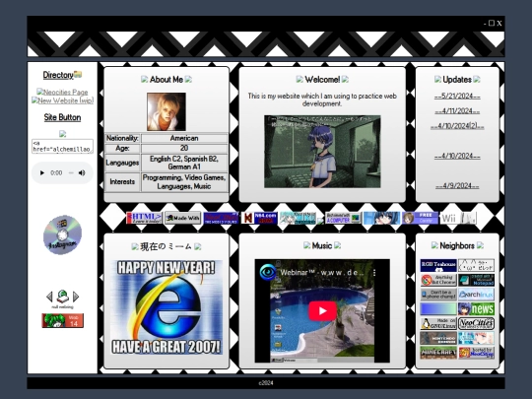The image size is (532, 399).
Task: Click the anime schoolgirl welcome image
Action: tap(322, 152)
